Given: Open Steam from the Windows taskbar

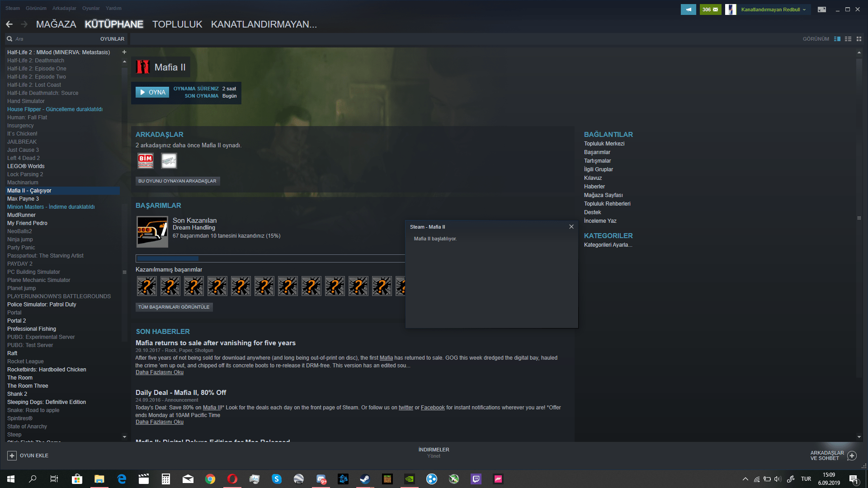Looking at the screenshot, I should [x=365, y=479].
